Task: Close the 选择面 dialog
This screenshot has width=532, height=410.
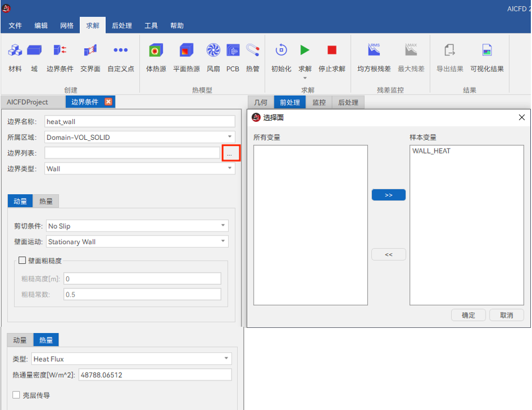Action: [521, 117]
